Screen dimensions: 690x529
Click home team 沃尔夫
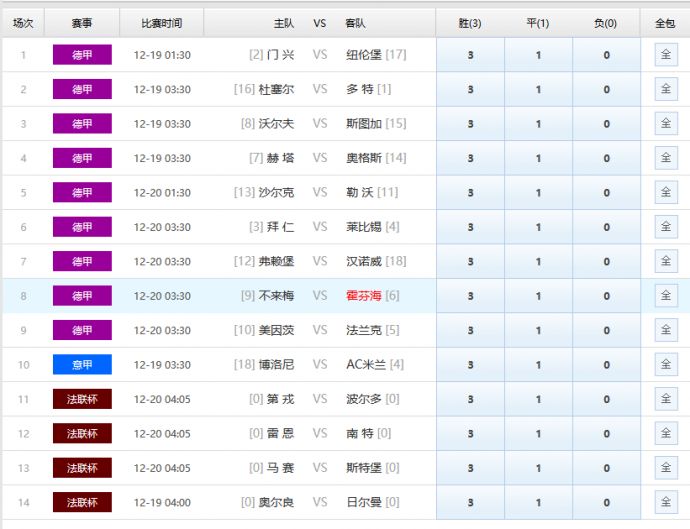[x=276, y=124]
